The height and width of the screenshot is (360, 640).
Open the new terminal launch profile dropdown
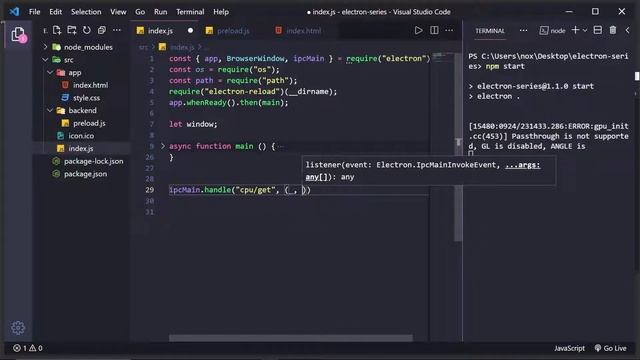[x=585, y=31]
